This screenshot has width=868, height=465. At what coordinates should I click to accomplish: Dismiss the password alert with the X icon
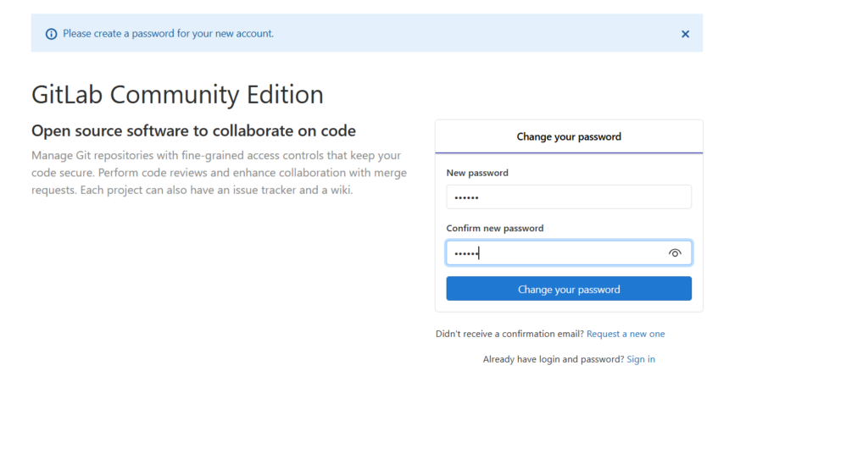pos(685,34)
